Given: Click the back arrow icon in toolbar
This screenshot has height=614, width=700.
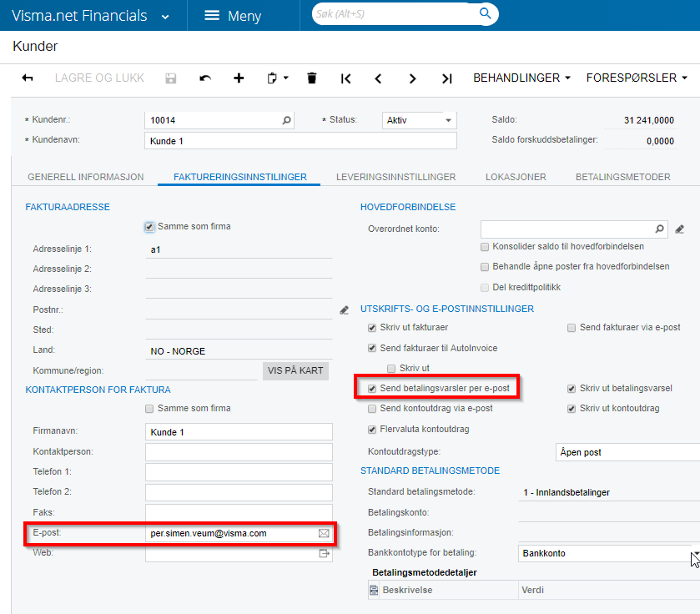Looking at the screenshot, I should click(x=28, y=78).
